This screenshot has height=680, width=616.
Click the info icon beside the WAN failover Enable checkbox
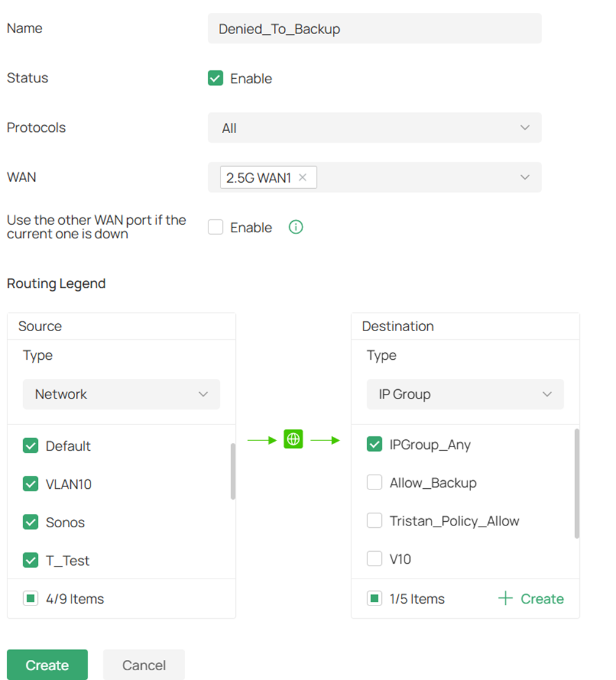[296, 227]
